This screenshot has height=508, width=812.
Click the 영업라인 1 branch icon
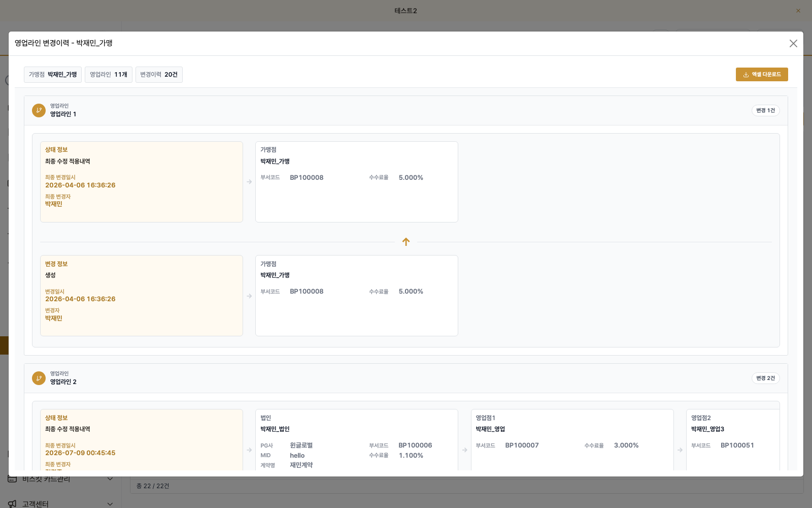pos(39,110)
